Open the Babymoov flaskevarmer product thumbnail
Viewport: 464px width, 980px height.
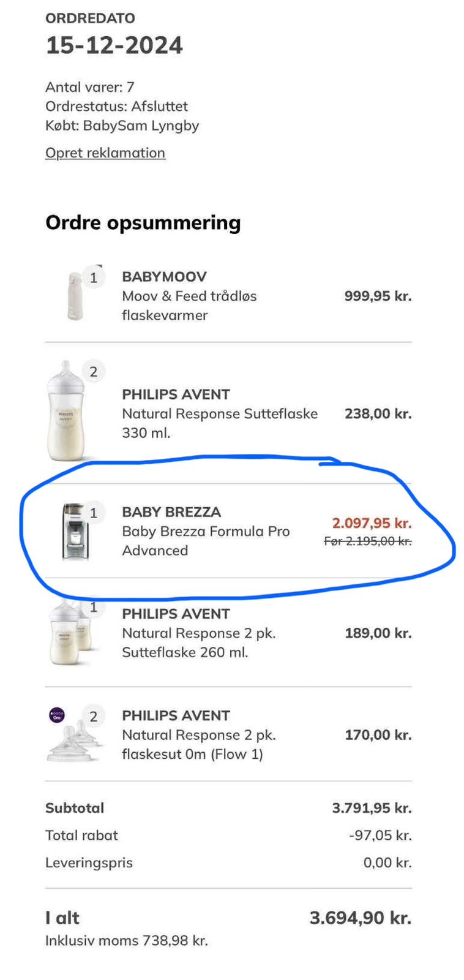pos(75,296)
